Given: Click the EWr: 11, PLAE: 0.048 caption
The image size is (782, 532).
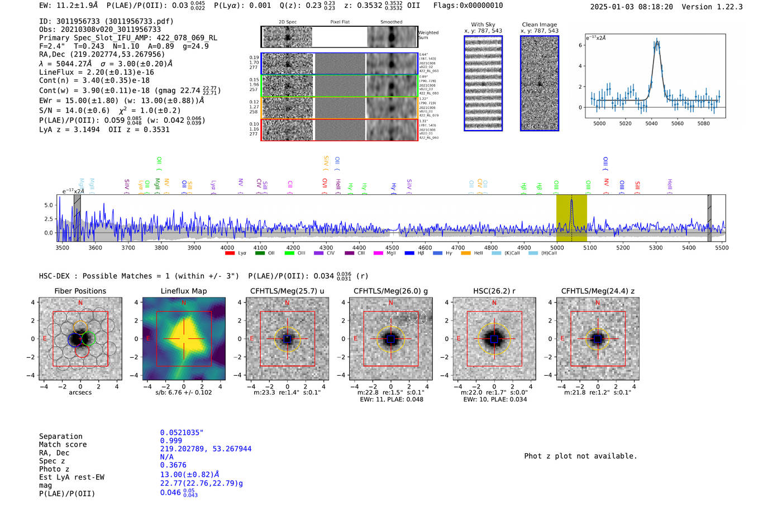Looking at the screenshot, I should click(x=391, y=400).
